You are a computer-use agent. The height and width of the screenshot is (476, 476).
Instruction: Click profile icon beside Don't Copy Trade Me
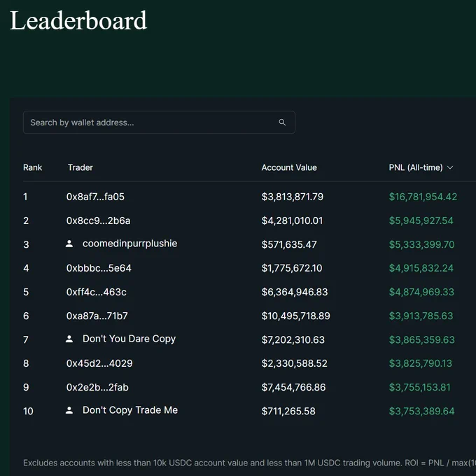click(x=69, y=410)
